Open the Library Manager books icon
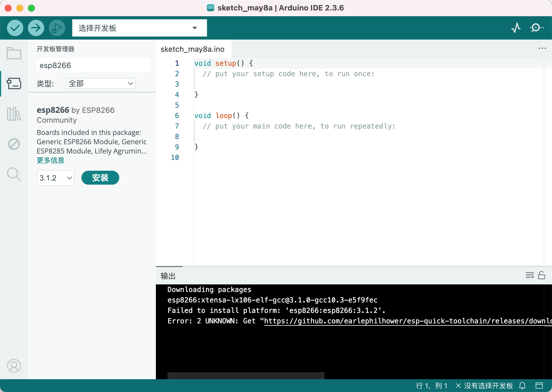 tap(14, 114)
